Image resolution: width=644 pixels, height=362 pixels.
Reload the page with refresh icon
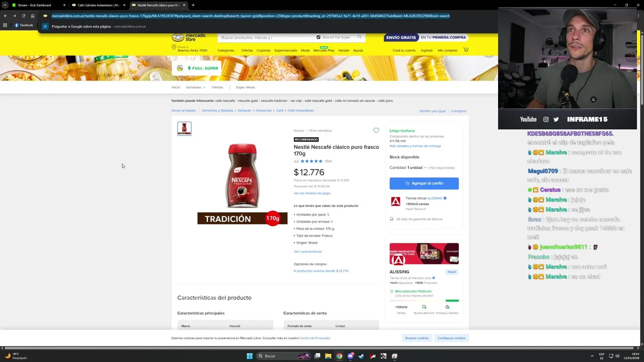point(23,16)
